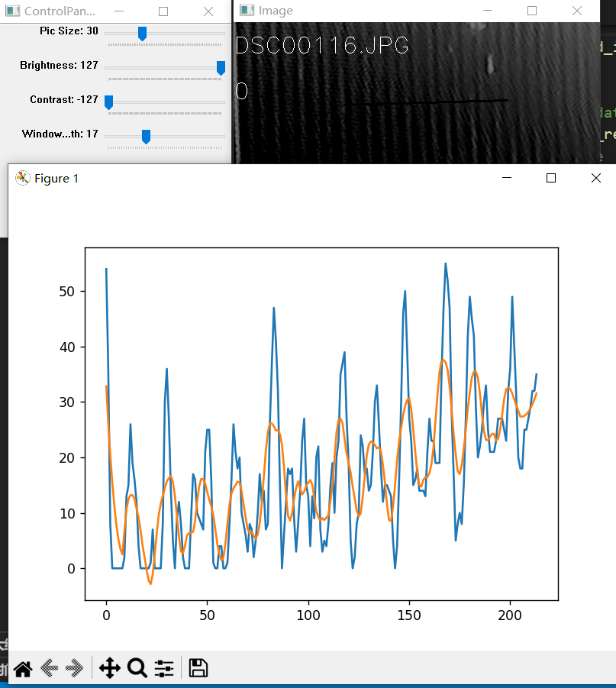Minimize the ControlPanel window
The height and width of the screenshot is (688, 616).
click(x=119, y=11)
